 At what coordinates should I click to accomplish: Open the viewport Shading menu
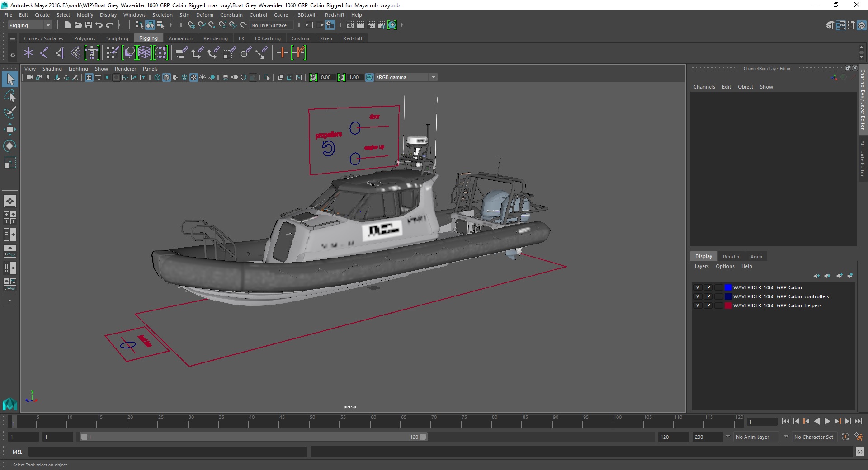52,69
